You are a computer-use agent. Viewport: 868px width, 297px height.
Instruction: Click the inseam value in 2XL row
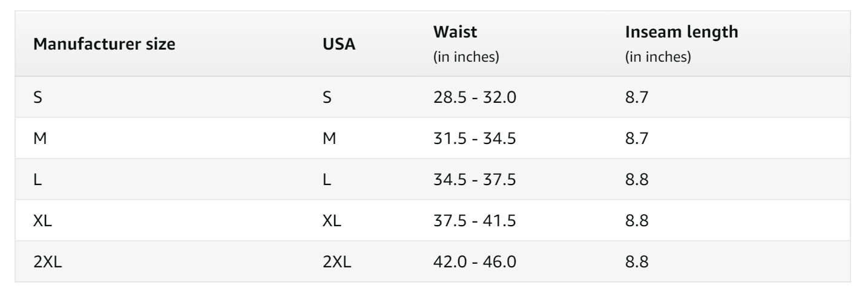[x=636, y=262]
